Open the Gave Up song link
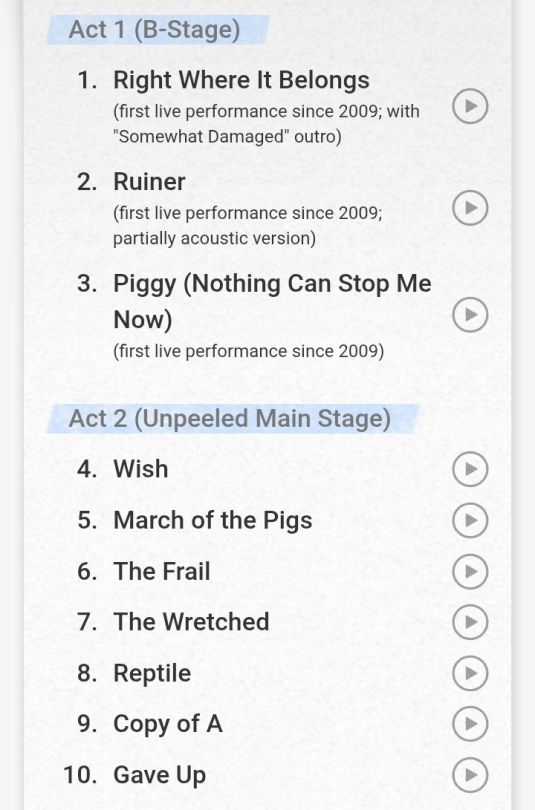Screen dimensions: 535x810 [x=160, y=775]
